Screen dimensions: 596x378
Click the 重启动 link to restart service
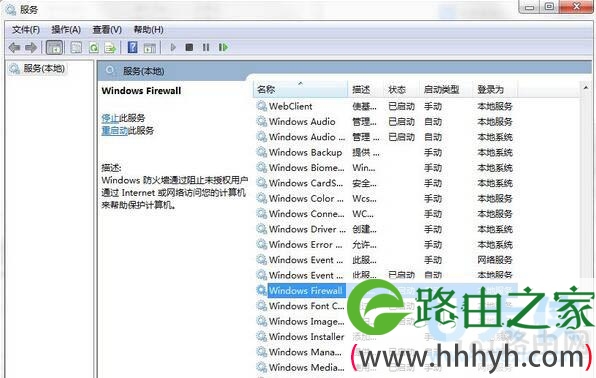pyautogui.click(x=114, y=130)
